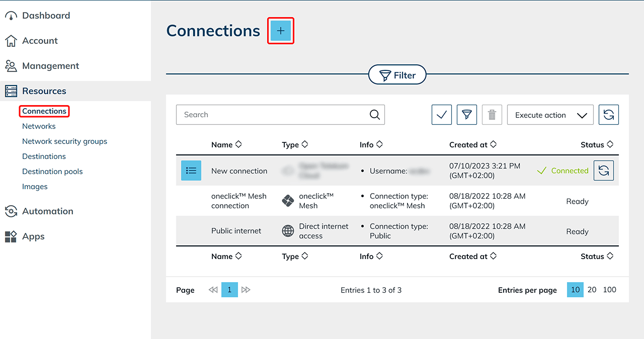Image resolution: width=644 pixels, height=339 pixels.
Task: Set entries per page to 100
Action: 609,290
